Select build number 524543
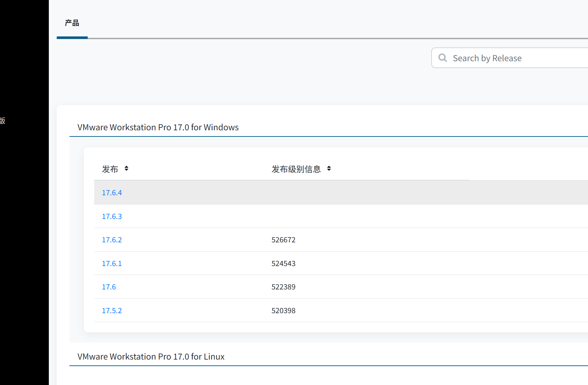Image resolution: width=588 pixels, height=385 pixels. pyautogui.click(x=283, y=264)
